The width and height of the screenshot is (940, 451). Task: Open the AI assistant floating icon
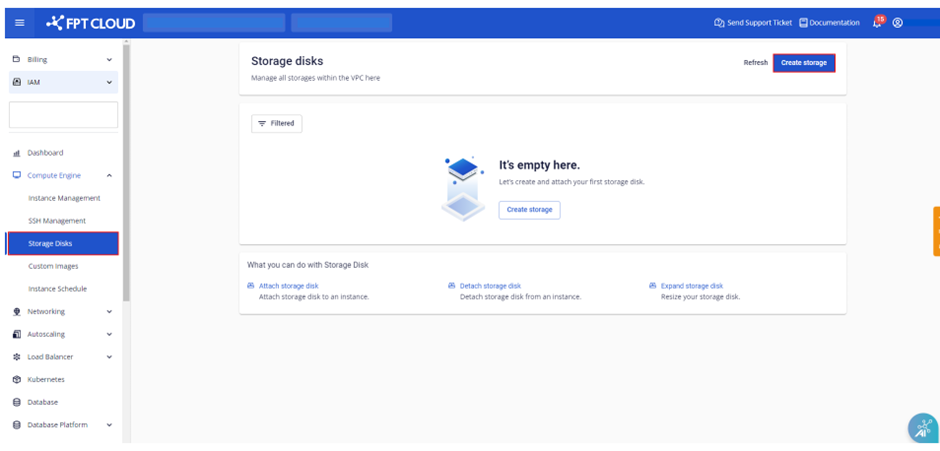(922, 427)
